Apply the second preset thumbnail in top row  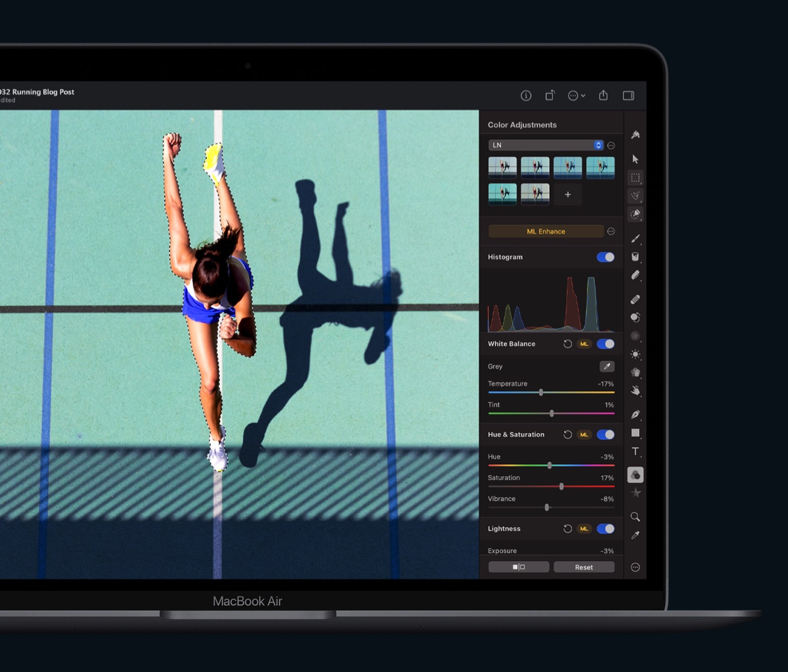(x=535, y=167)
